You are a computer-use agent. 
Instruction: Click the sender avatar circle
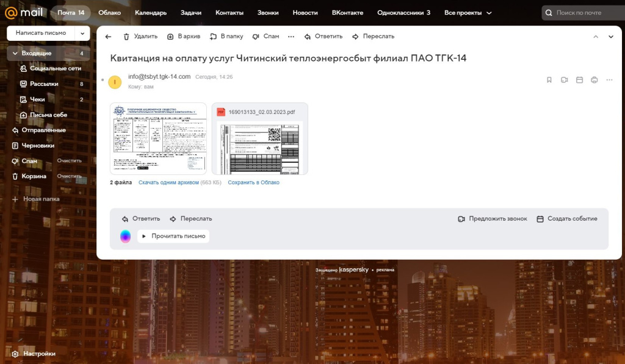115,82
